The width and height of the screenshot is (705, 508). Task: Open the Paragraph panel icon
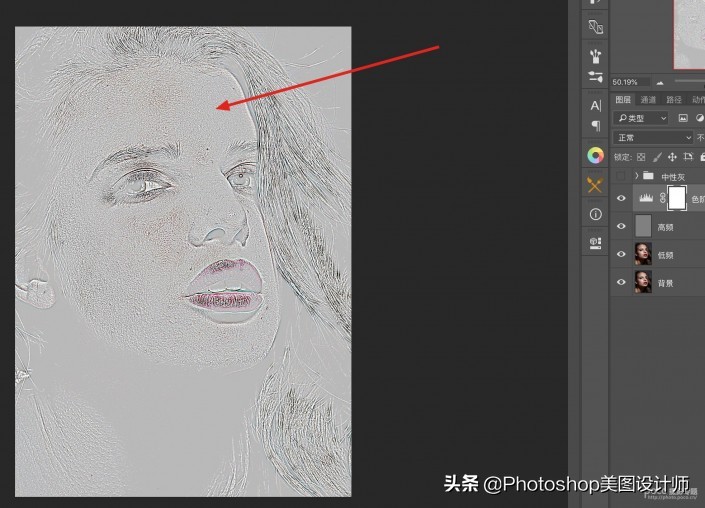596,126
